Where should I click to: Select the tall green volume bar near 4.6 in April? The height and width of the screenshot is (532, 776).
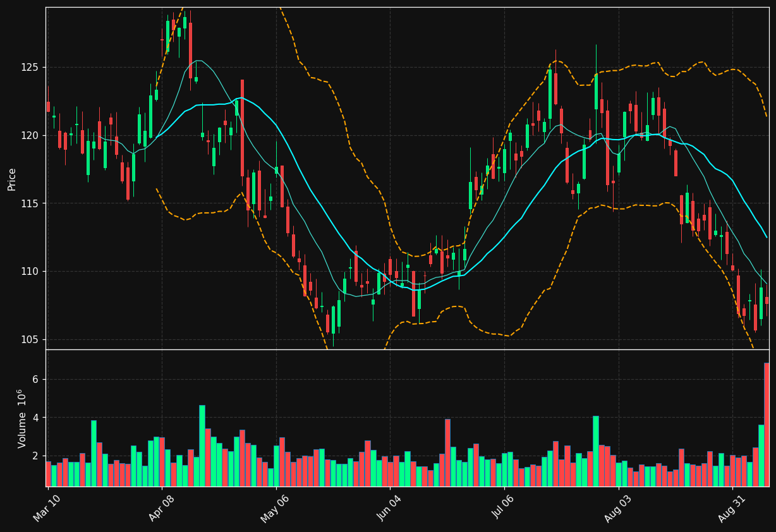pos(202,446)
